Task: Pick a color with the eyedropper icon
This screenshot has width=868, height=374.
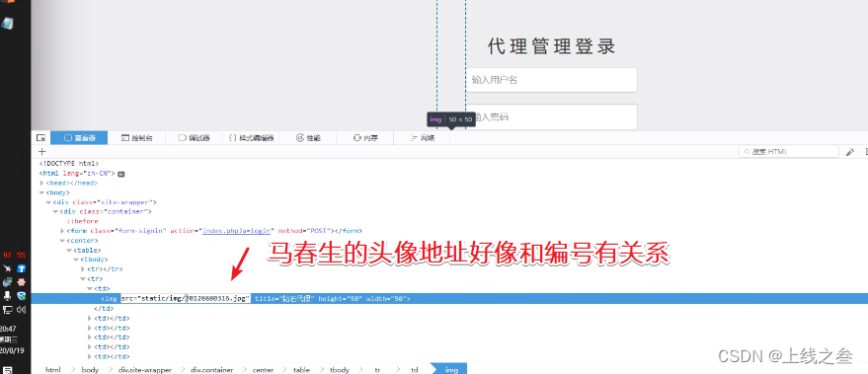Action: 850,152
